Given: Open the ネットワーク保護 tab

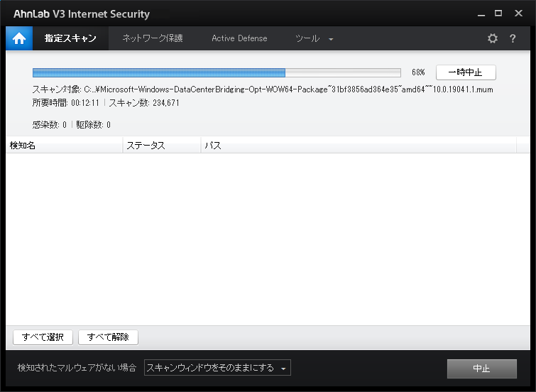Looking at the screenshot, I should pos(153,38).
